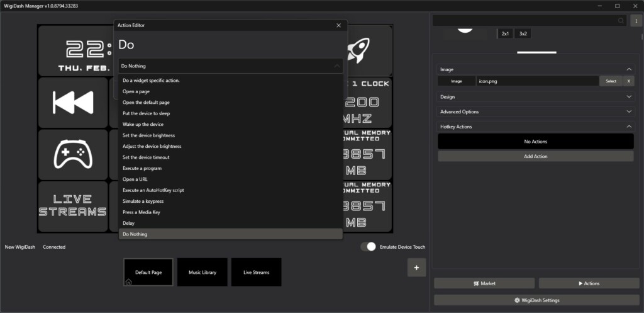Close the Action Editor dialog
This screenshot has width=644, height=313.
[338, 26]
